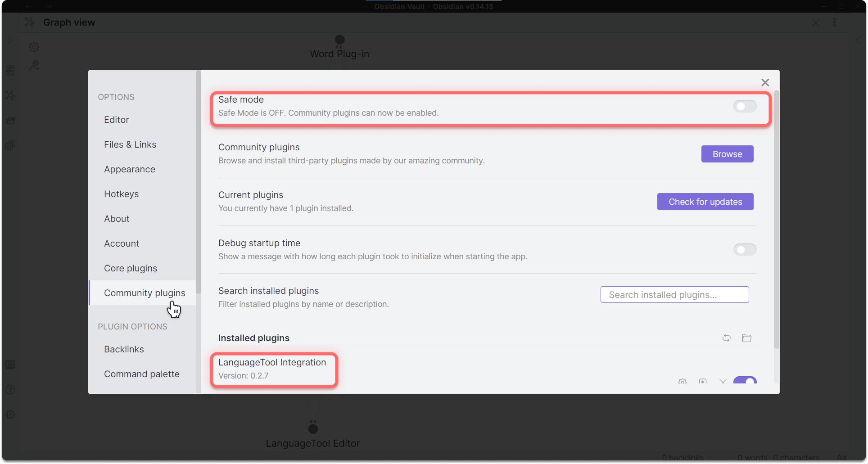Click the word count in status bar
868x464 pixels.
(752, 458)
